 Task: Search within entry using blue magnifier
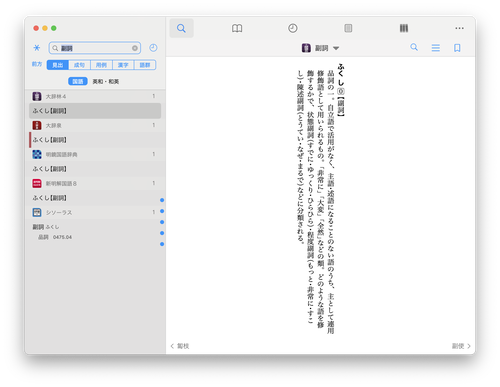pyautogui.click(x=414, y=47)
